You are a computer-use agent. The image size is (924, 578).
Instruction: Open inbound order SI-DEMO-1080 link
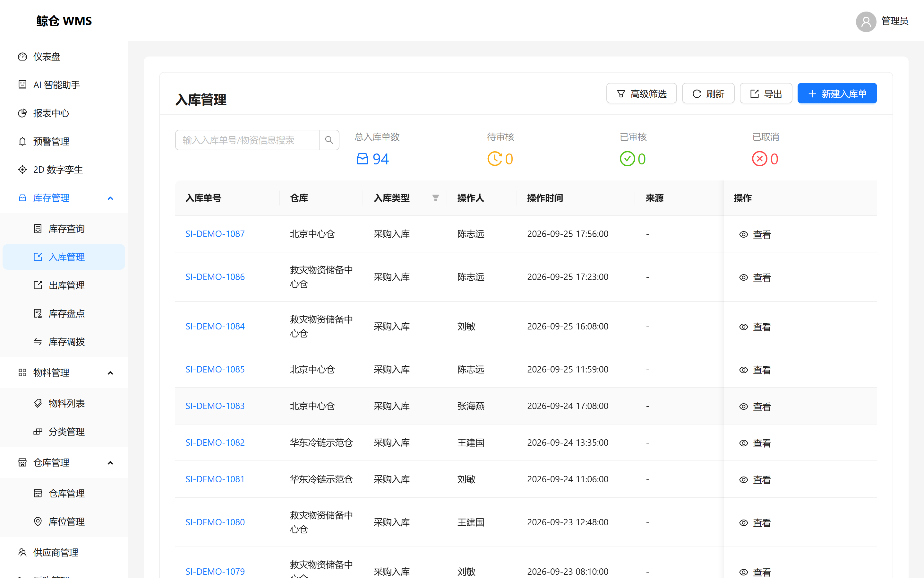click(215, 522)
